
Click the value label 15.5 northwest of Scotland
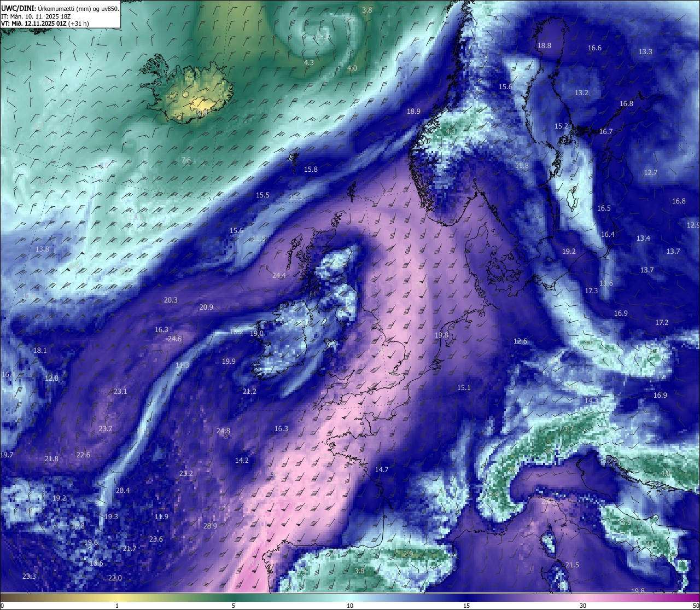(262, 195)
